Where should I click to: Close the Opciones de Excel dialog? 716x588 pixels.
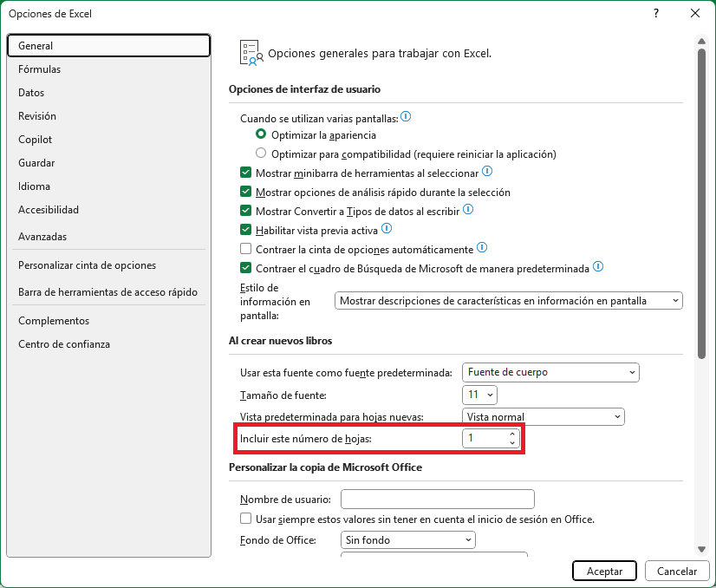pyautogui.click(x=695, y=13)
